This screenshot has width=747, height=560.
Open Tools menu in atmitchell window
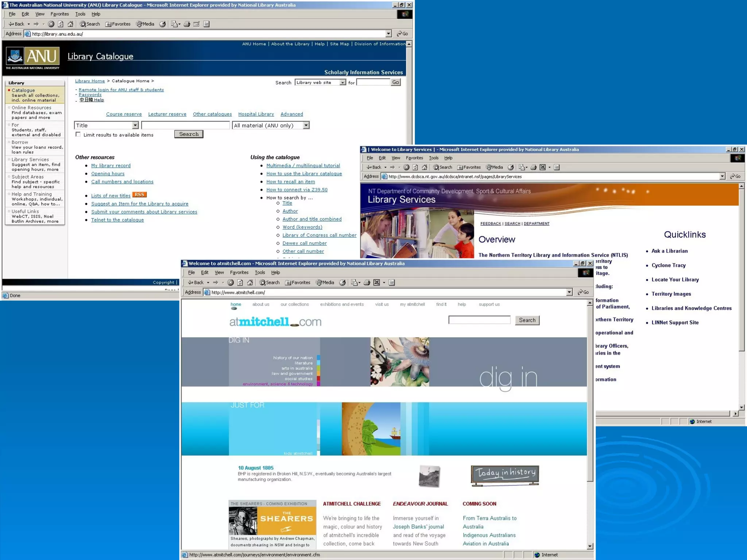[x=260, y=273]
